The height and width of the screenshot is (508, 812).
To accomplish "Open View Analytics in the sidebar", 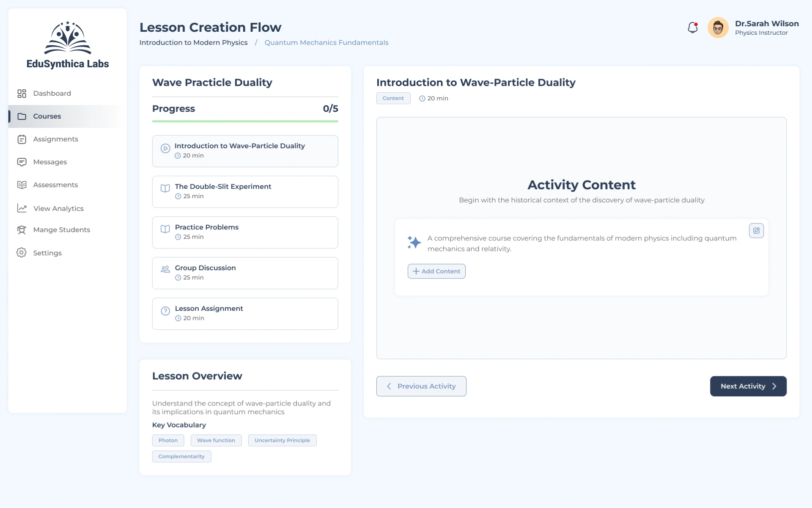I will [x=58, y=208].
